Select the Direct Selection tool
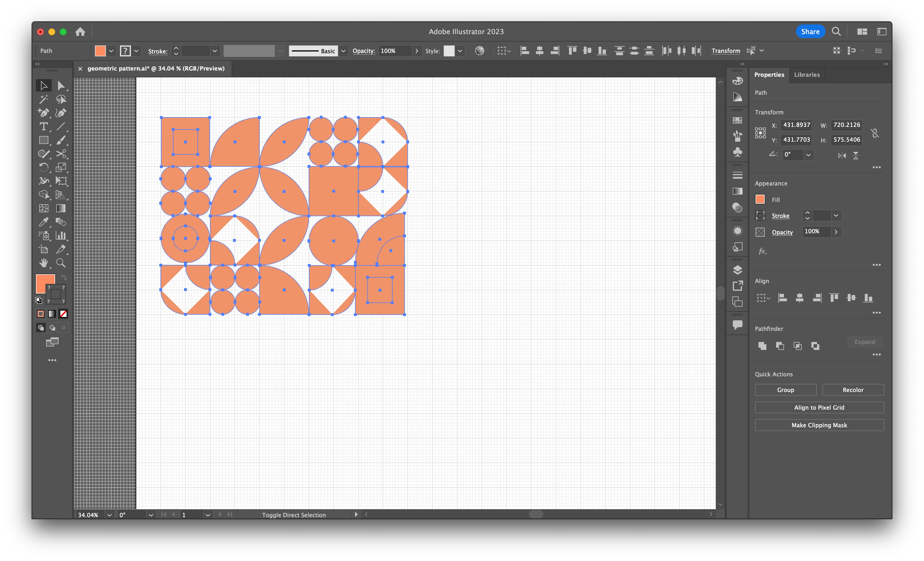 point(61,86)
